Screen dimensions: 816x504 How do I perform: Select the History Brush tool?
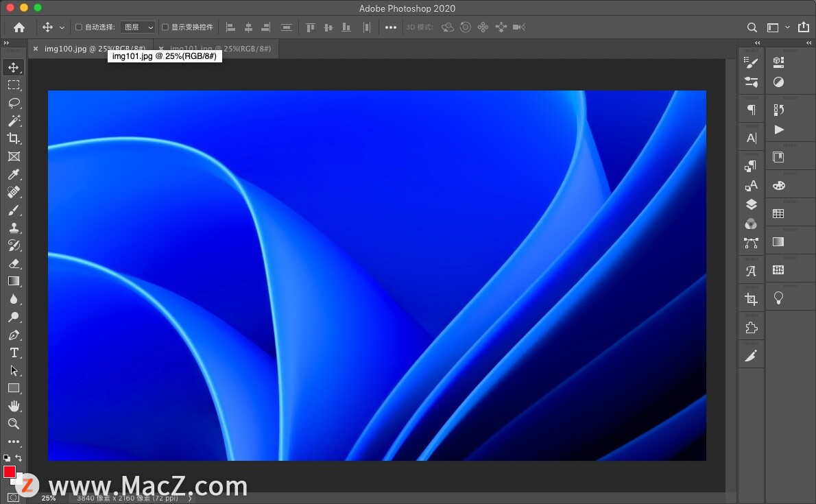[x=14, y=245]
